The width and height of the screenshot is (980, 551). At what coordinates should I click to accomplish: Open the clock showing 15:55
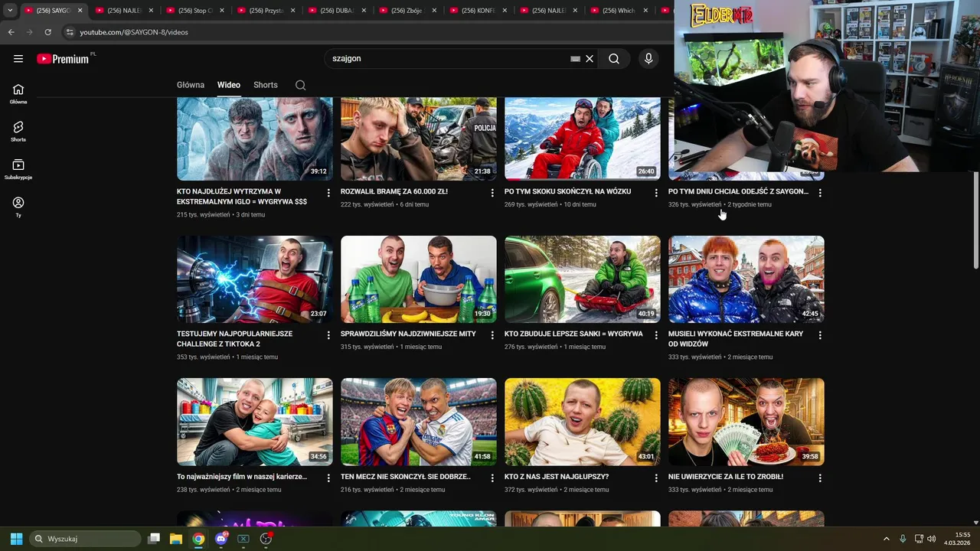pyautogui.click(x=957, y=539)
